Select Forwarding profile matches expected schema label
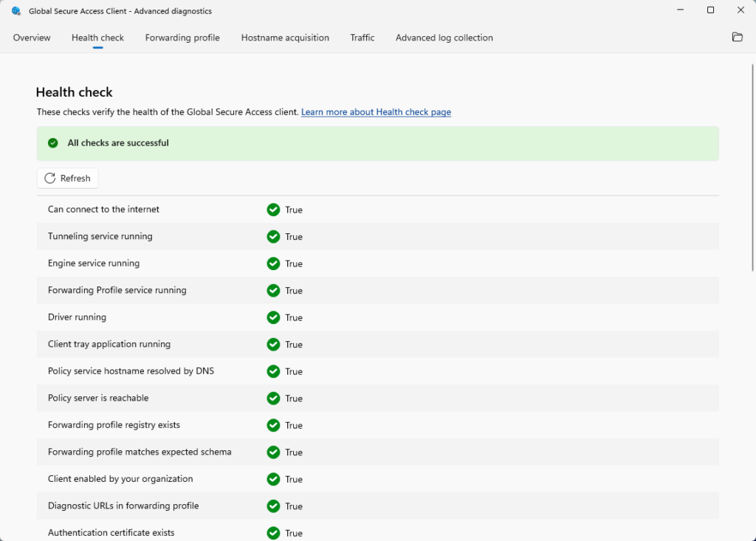This screenshot has height=541, width=756. (140, 452)
